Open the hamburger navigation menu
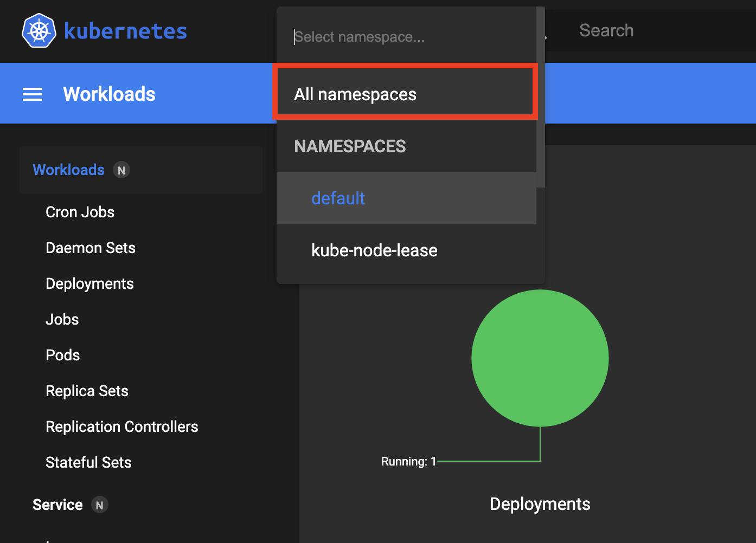 32,93
